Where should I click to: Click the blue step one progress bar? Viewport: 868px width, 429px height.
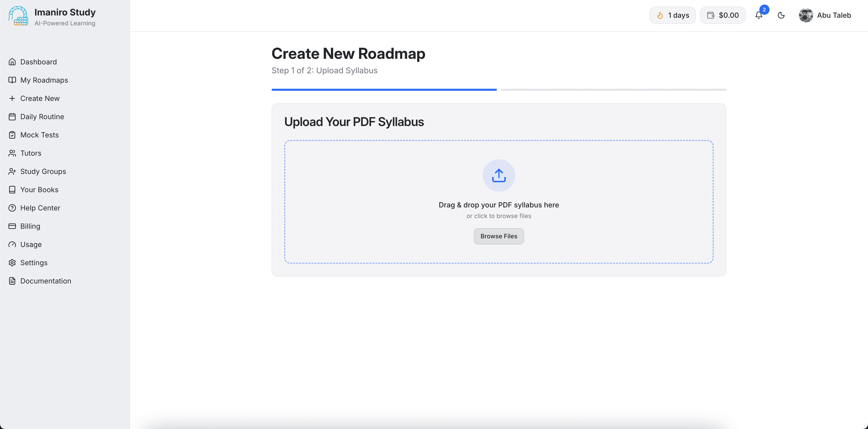(x=384, y=90)
